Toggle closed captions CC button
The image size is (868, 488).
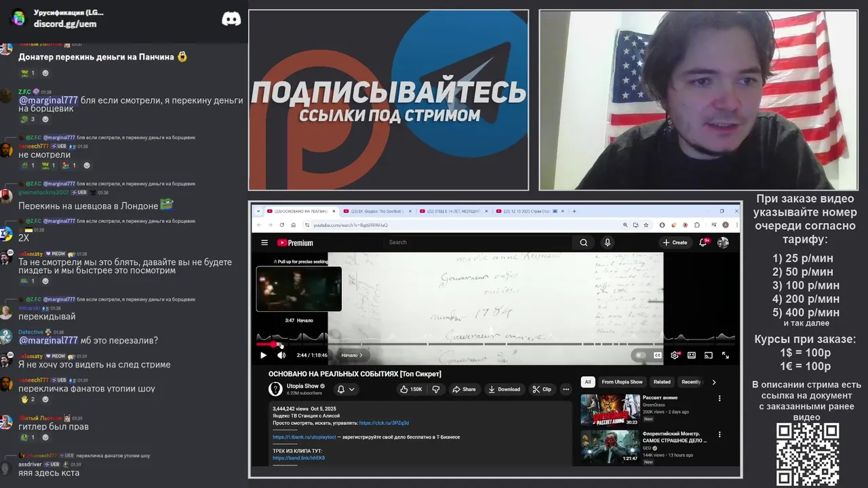coord(657,355)
